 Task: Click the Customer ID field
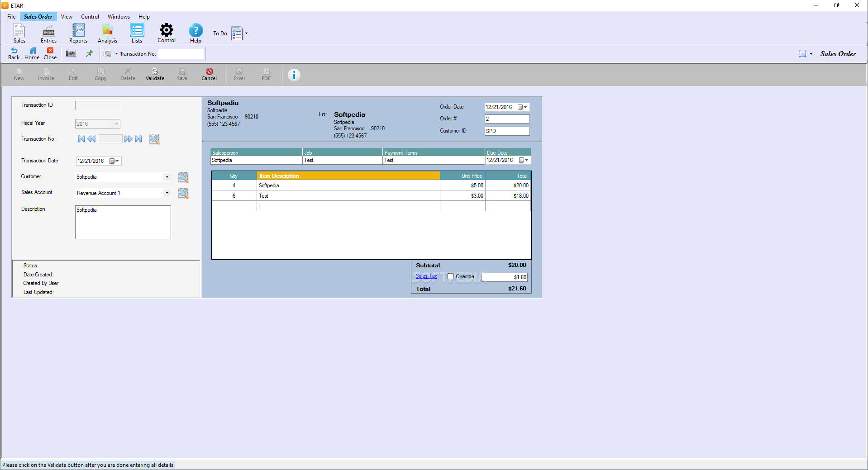pos(507,131)
